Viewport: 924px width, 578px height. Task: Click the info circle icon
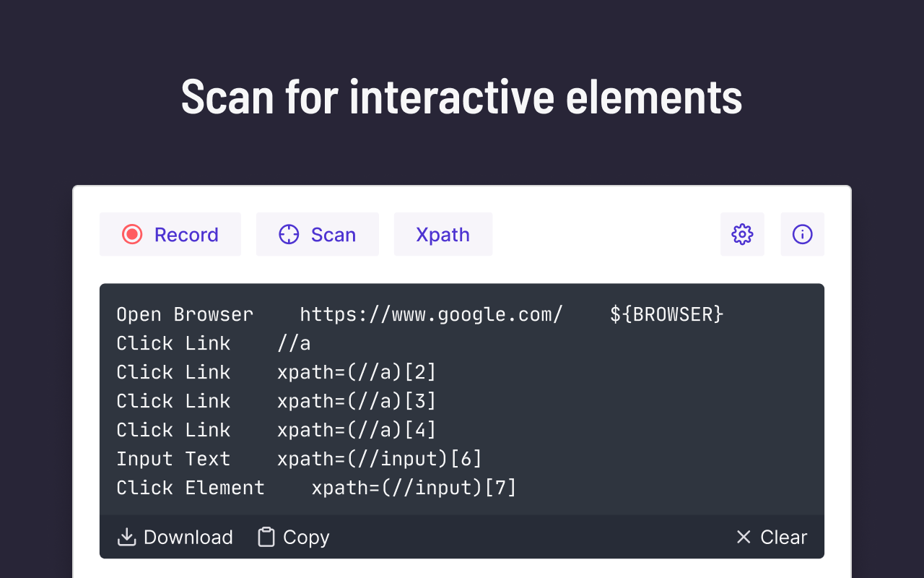click(802, 234)
